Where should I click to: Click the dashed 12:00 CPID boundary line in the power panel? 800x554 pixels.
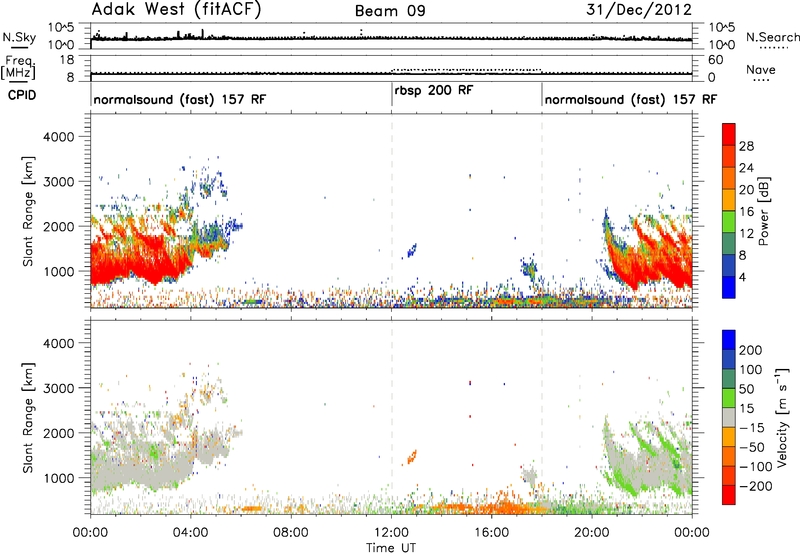click(x=392, y=211)
